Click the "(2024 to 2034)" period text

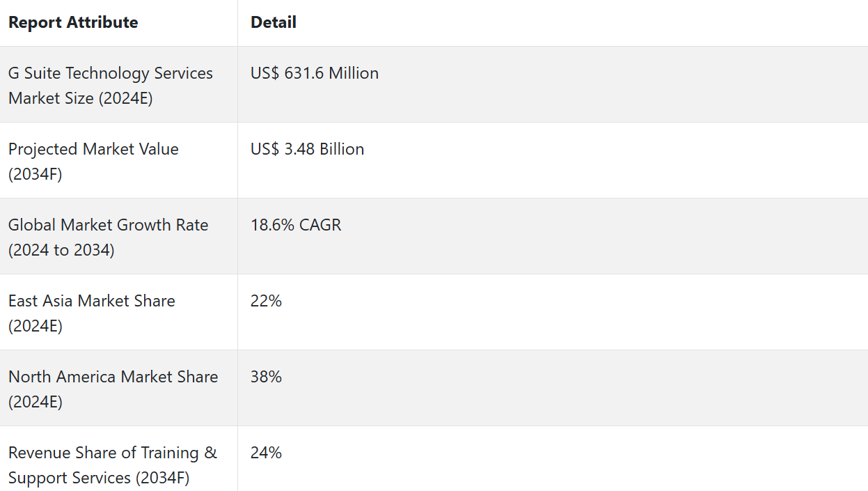coord(61,250)
